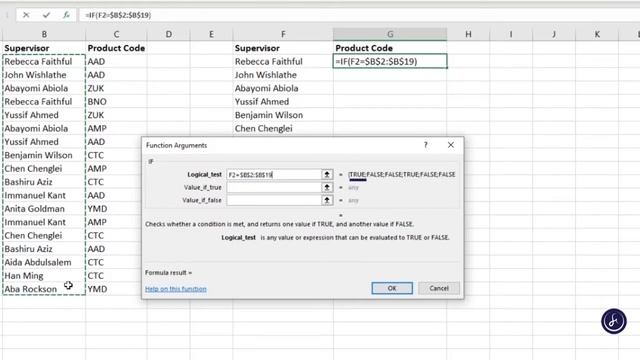The width and height of the screenshot is (640, 360).
Task: Select column K header
Action: 597,34
